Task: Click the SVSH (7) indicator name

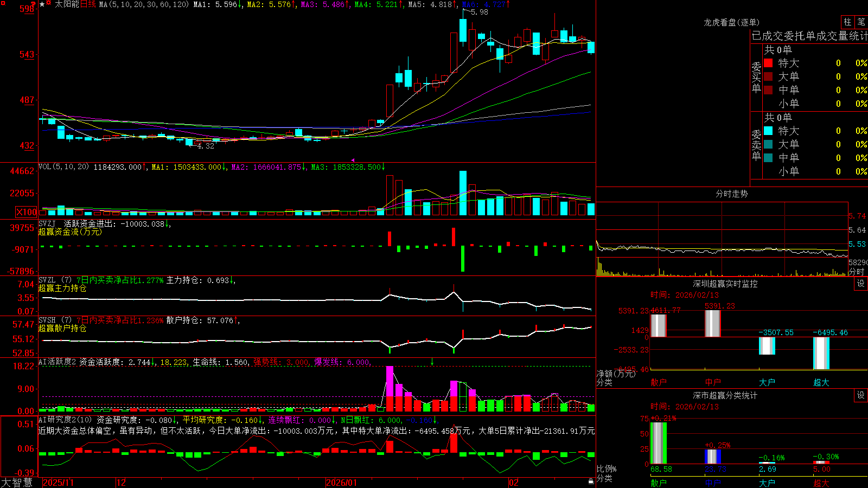Action: (x=55, y=320)
